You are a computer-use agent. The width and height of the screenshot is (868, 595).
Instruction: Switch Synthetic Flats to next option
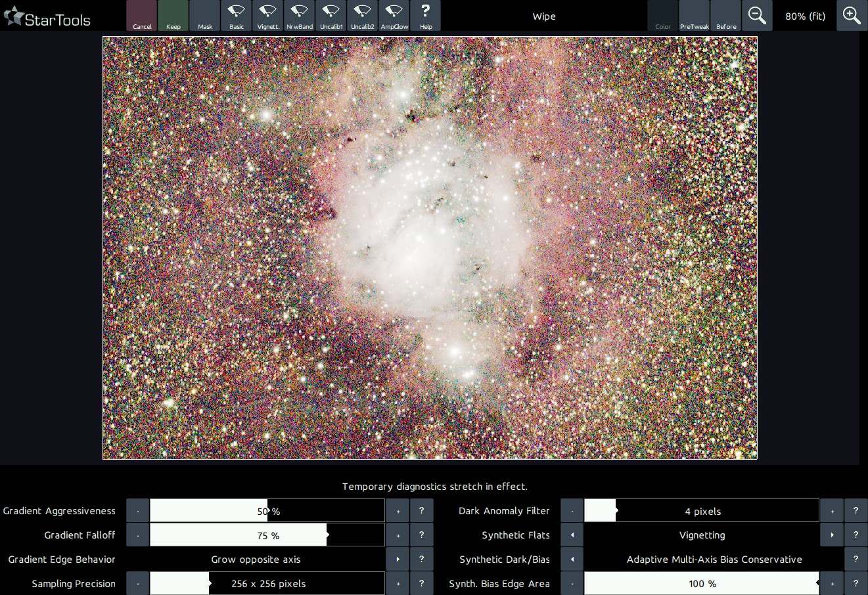pyautogui.click(x=832, y=535)
